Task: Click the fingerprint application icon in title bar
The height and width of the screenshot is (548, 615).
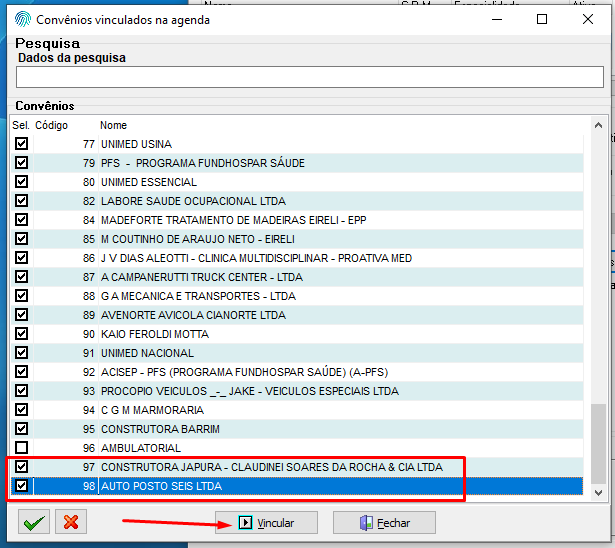Action: pos(22,19)
